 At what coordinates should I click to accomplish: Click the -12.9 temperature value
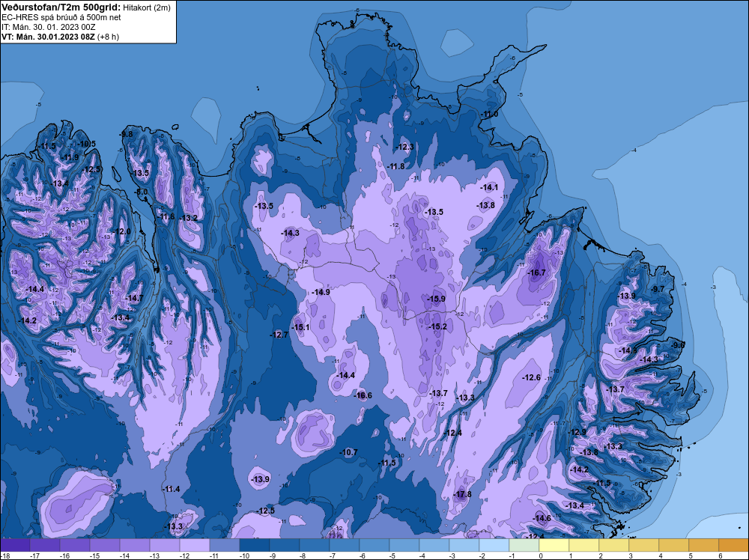(577, 432)
